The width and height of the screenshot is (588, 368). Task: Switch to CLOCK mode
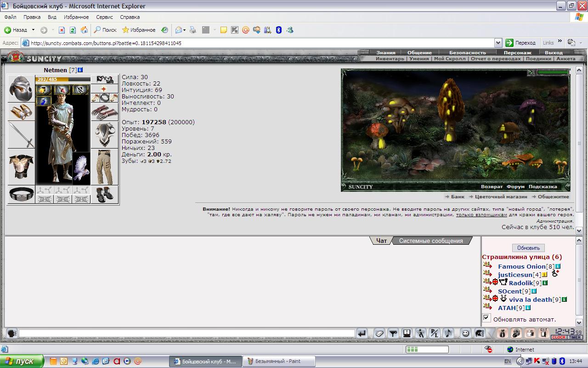click(x=559, y=338)
